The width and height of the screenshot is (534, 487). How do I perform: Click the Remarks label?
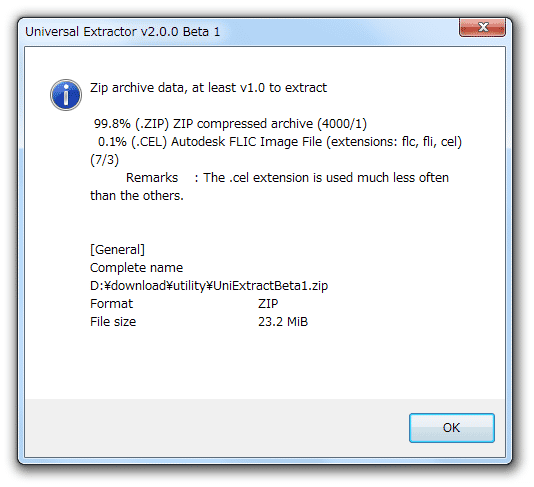coord(152,178)
